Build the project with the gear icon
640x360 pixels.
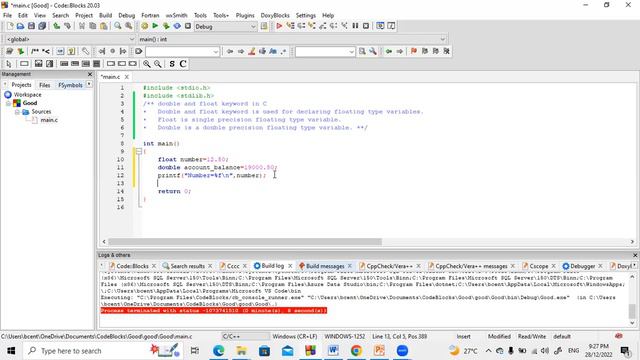pos(144,26)
